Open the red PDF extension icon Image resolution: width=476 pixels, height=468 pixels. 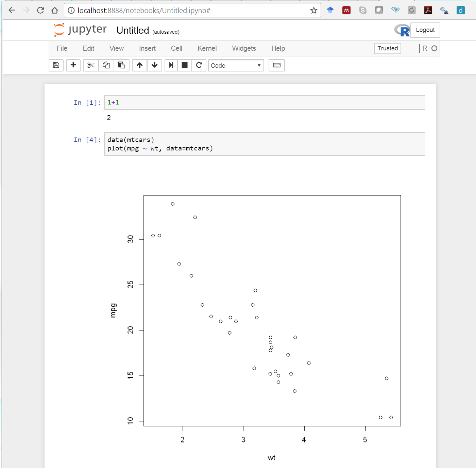coord(428,10)
